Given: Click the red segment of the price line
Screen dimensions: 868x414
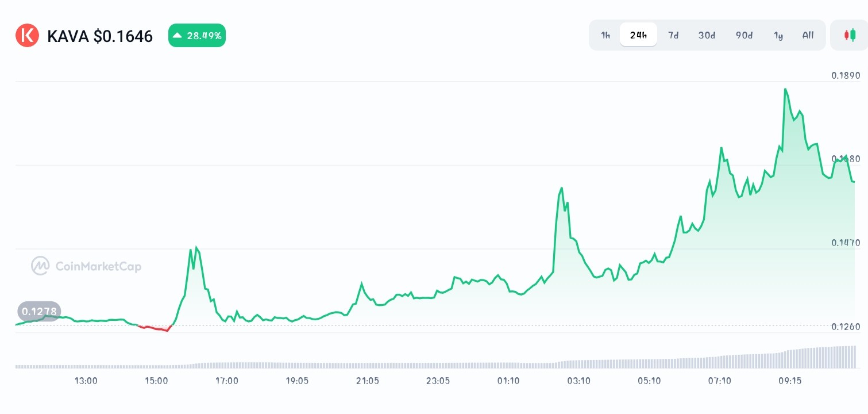Looking at the screenshot, I should tap(155, 328).
